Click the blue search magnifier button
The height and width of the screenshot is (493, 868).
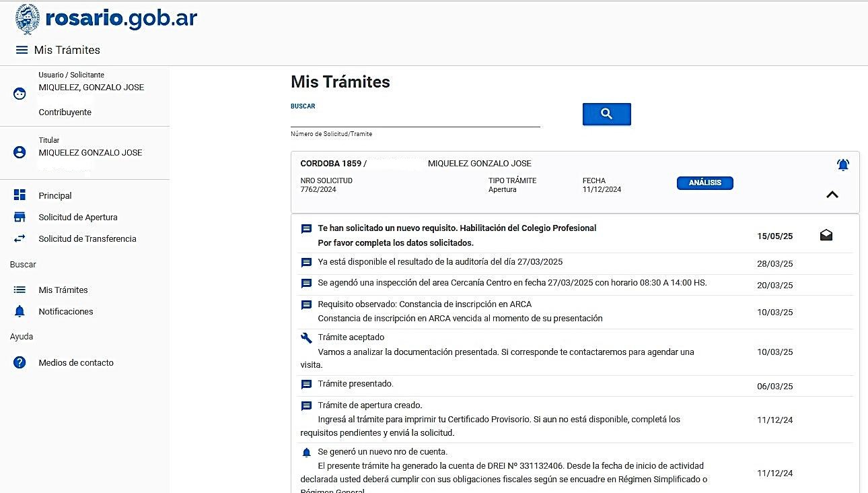pyautogui.click(x=606, y=114)
